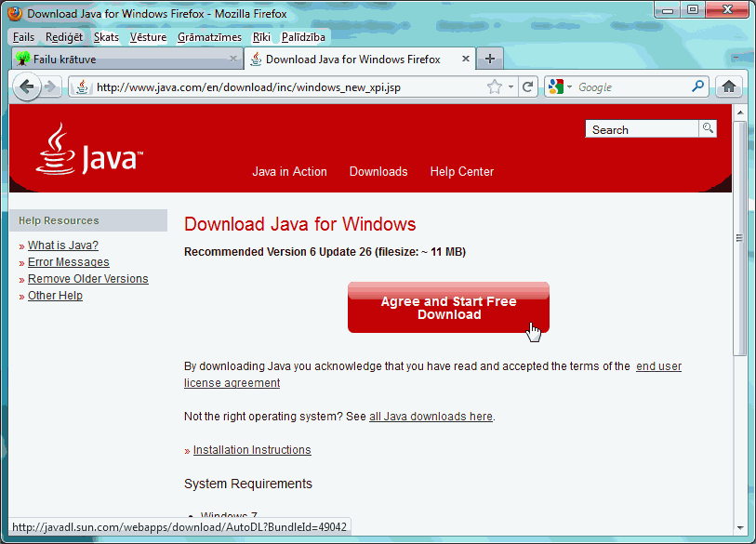Open the Other Help link
Image resolution: width=756 pixels, height=544 pixels.
55,296
